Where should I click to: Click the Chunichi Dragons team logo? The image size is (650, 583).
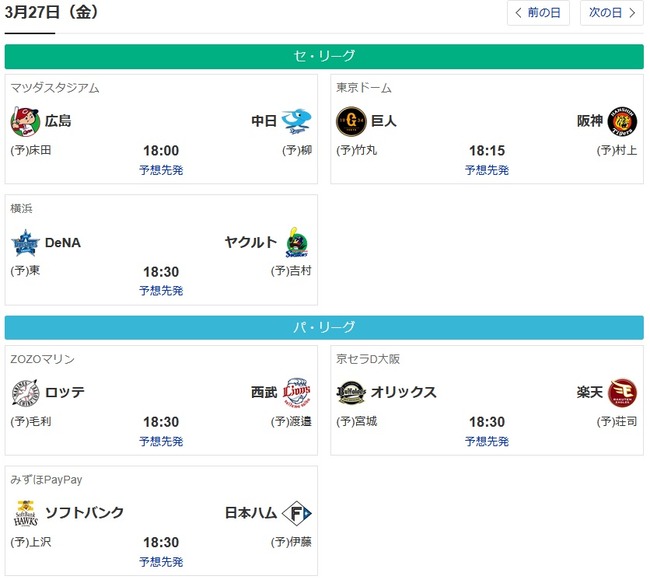pos(297,121)
